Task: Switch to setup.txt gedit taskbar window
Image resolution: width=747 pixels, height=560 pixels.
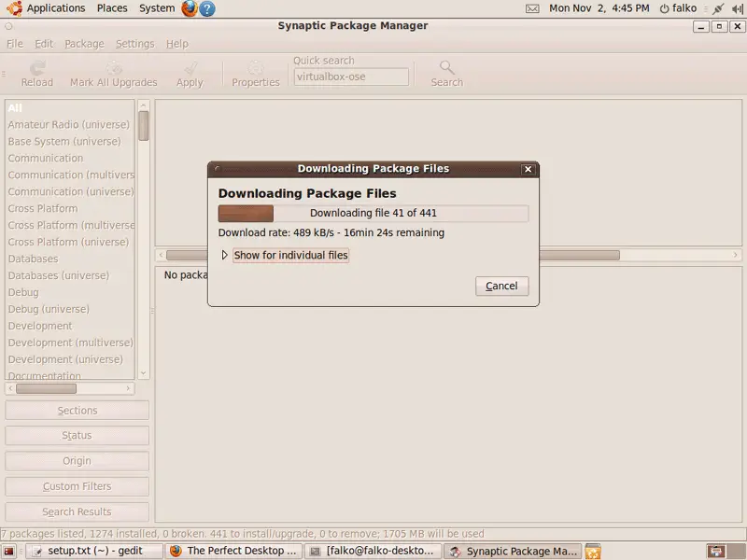Action: 94,552
